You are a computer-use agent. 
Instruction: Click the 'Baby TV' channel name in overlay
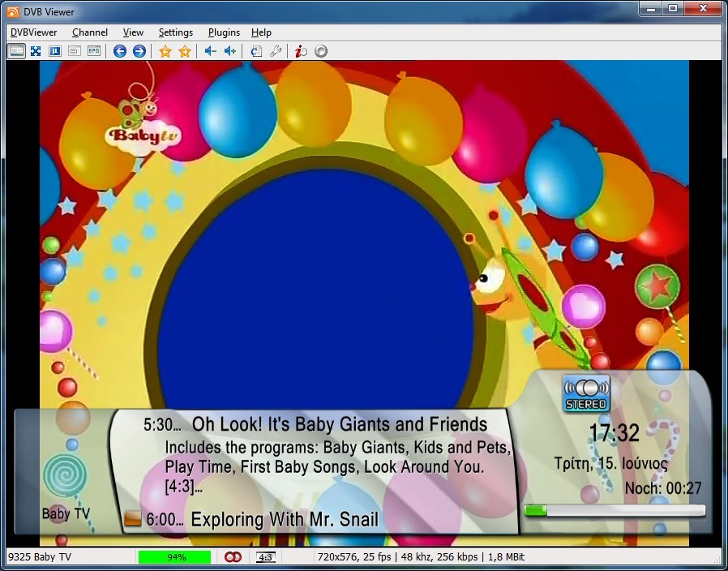point(66,513)
